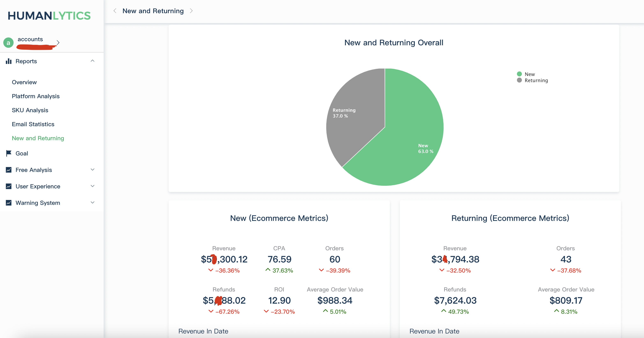Click the back arrow before the page title
Viewport: 644px width, 338px height.
(x=115, y=11)
